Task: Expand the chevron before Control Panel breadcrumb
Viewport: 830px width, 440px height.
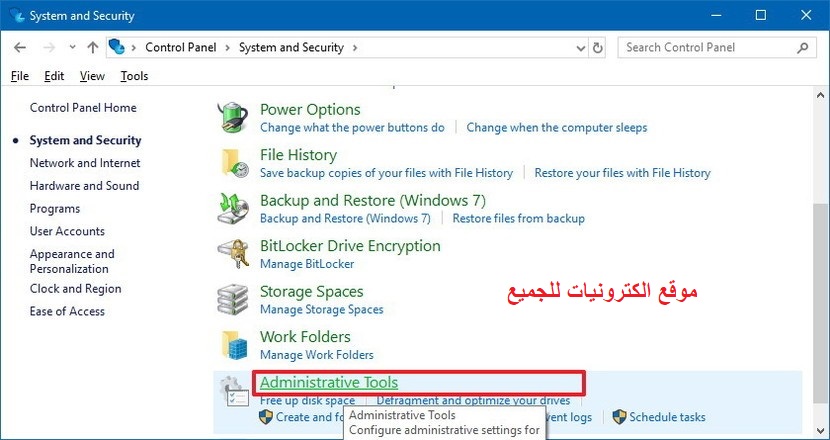Action: click(134, 48)
